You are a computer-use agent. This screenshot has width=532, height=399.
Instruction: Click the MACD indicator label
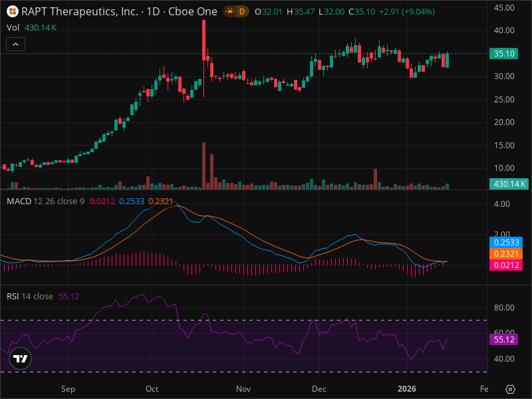pyautogui.click(x=19, y=201)
